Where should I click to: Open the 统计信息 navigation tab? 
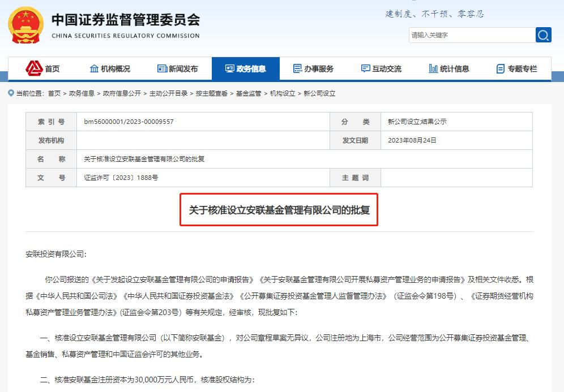click(449, 68)
